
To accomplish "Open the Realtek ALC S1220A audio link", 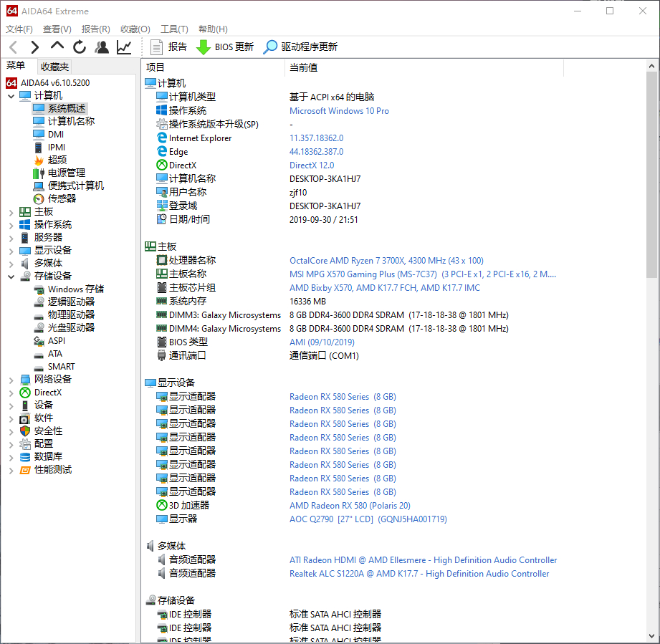I will point(419,574).
